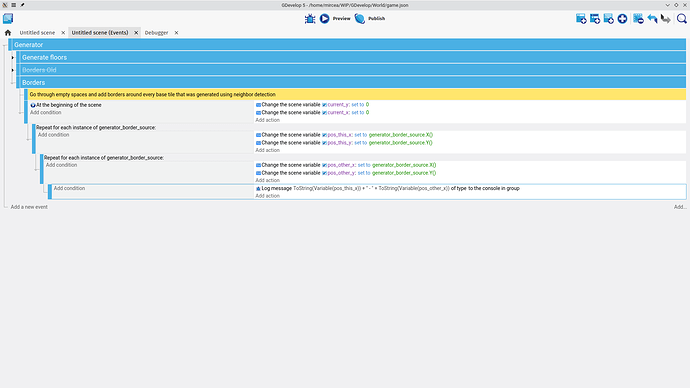Screen dimensions: 690x388
Task: Click pos_other_y variable icon
Action: click(324, 173)
